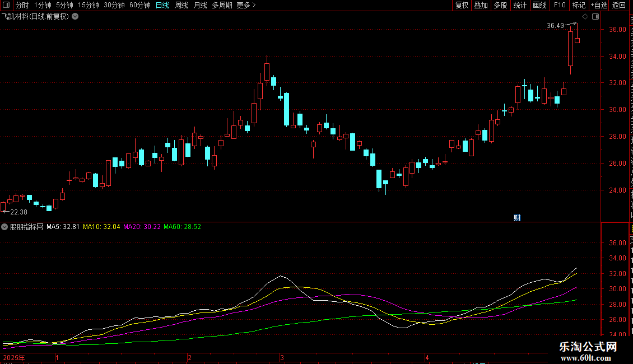Open dropdown beside 股朋指标网 indicator
633x364 pixels.
(x=4, y=227)
